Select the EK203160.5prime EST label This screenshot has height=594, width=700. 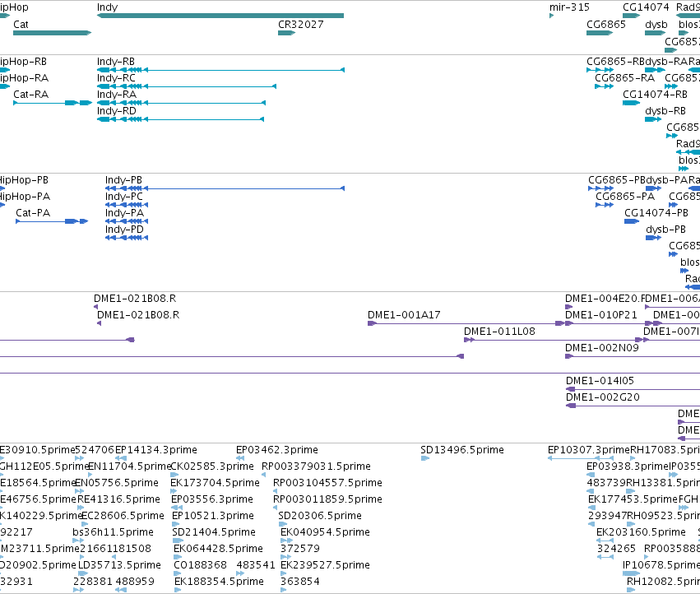[x=641, y=532]
